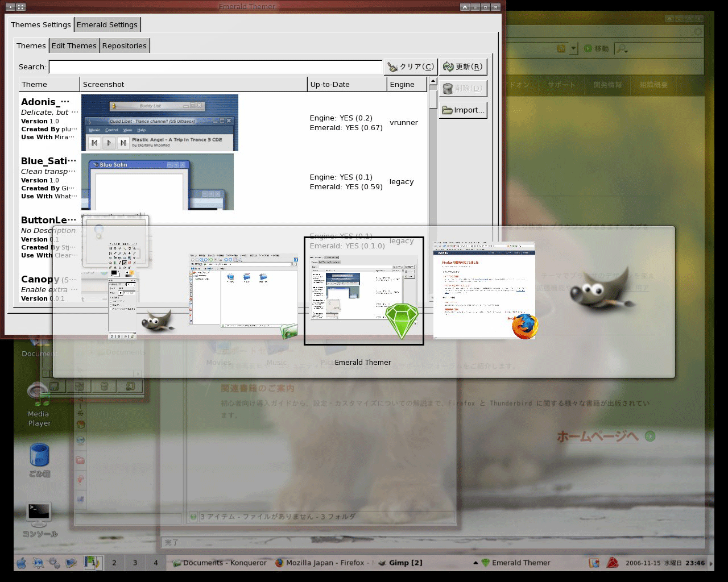Select the ButtonLe theme row
The width and height of the screenshot is (728, 582).
tap(223, 241)
